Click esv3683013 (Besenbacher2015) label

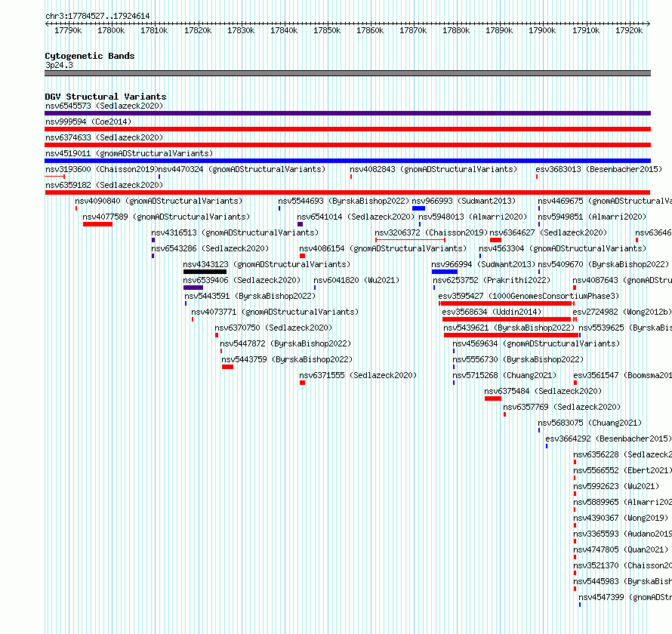(x=599, y=169)
